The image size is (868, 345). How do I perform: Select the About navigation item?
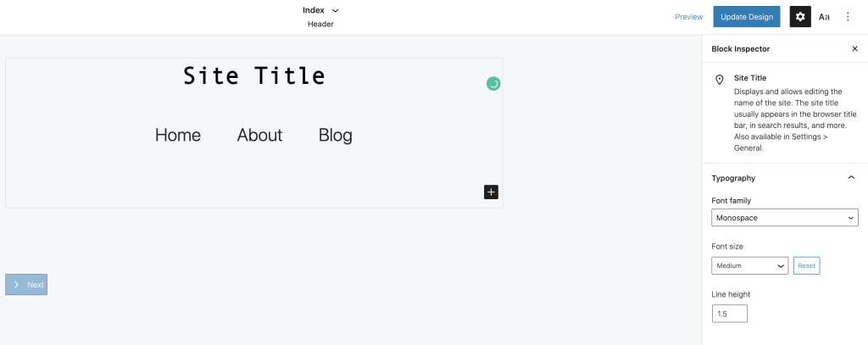tap(259, 135)
